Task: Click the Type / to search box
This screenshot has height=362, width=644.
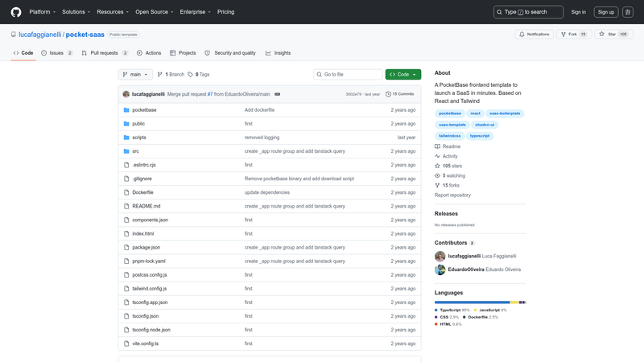Action: coord(528,12)
